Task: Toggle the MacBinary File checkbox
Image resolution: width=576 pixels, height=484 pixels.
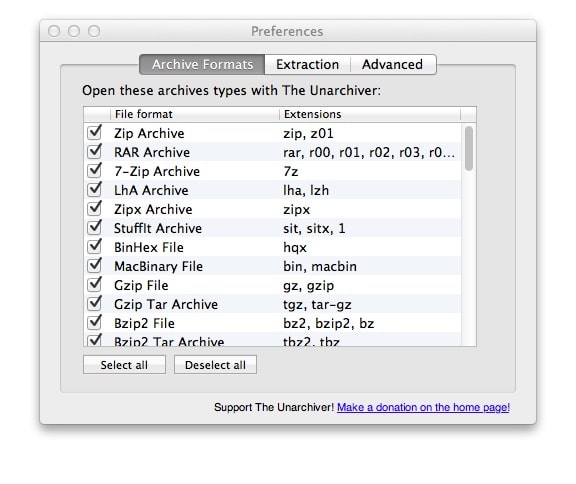Action: click(94, 266)
